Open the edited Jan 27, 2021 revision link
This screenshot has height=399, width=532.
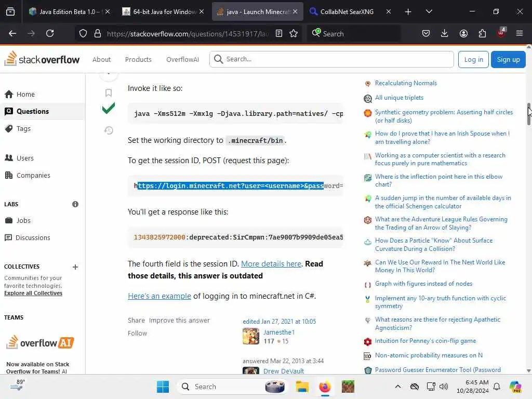point(279,321)
